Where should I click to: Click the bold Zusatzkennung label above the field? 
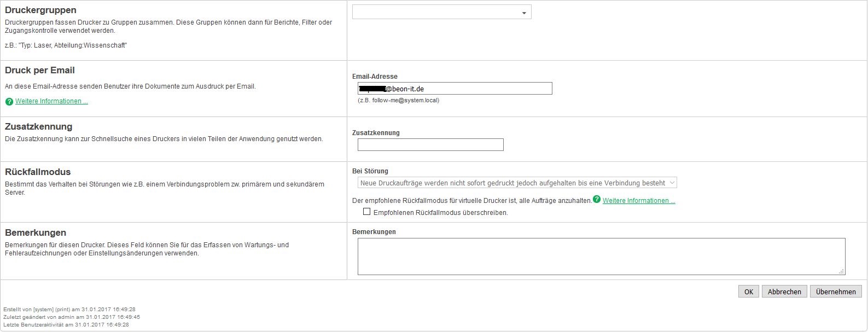[376, 133]
